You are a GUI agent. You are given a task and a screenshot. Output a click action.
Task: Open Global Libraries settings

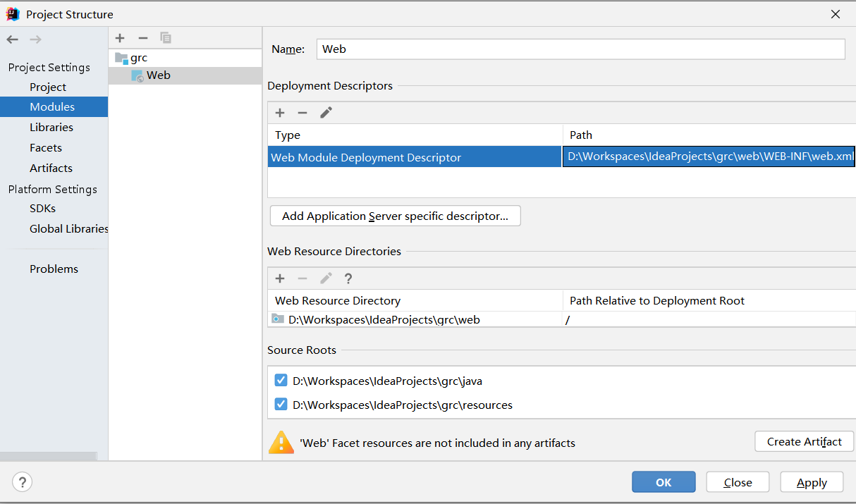(69, 229)
